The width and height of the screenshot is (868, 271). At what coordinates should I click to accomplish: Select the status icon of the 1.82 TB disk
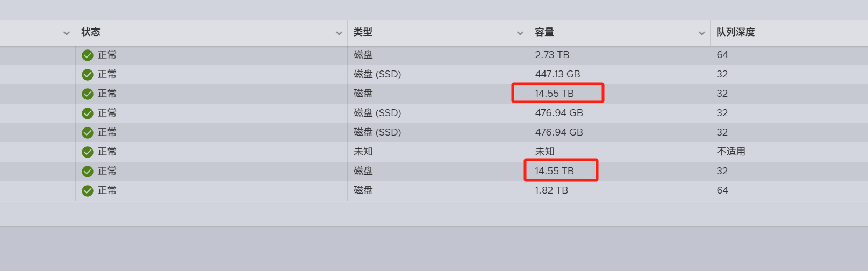coord(88,191)
